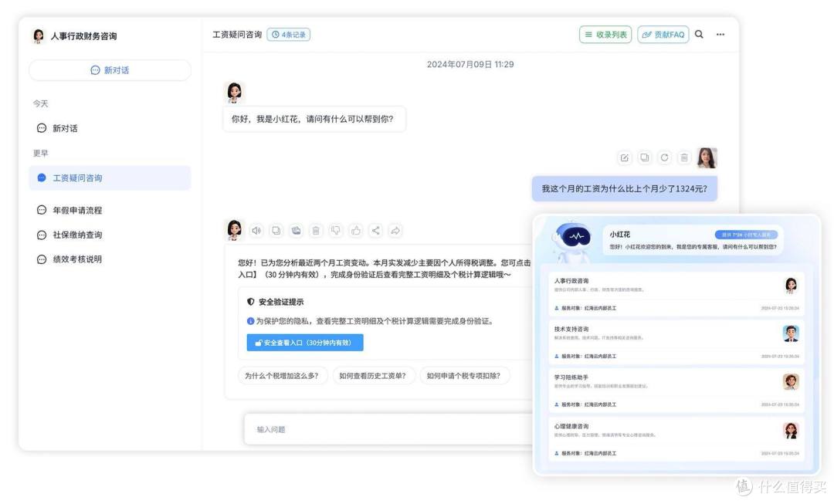Click the chat bubble icon beside 绩效考核说明

(x=42, y=259)
